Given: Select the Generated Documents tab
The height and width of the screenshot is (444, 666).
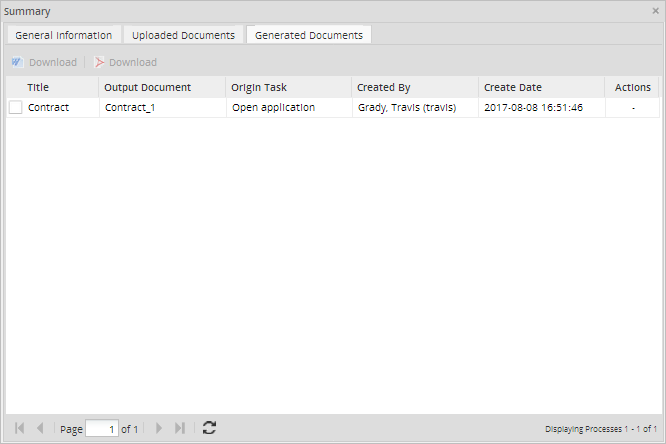Looking at the screenshot, I should pos(309,35).
